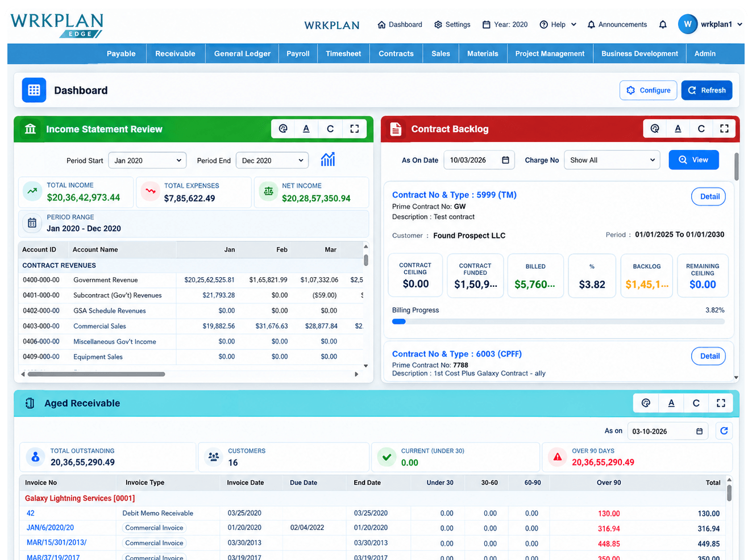Screen dimensions: 752x560
Task: Click the blue Dashboard grid icon
Action: click(34, 90)
